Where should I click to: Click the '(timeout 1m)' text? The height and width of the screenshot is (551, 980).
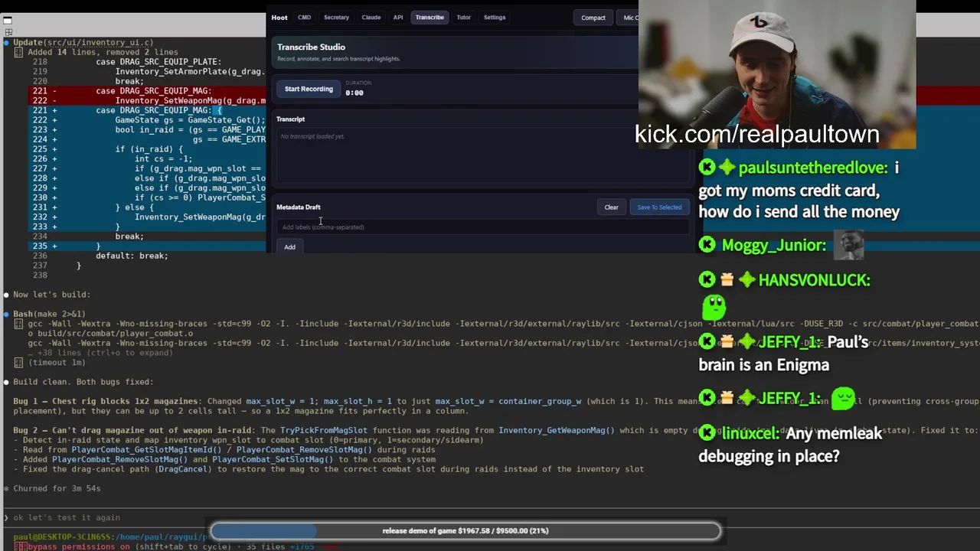pyautogui.click(x=57, y=362)
